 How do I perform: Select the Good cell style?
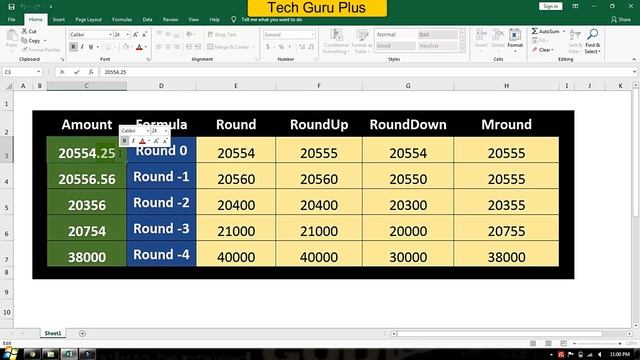395,46
